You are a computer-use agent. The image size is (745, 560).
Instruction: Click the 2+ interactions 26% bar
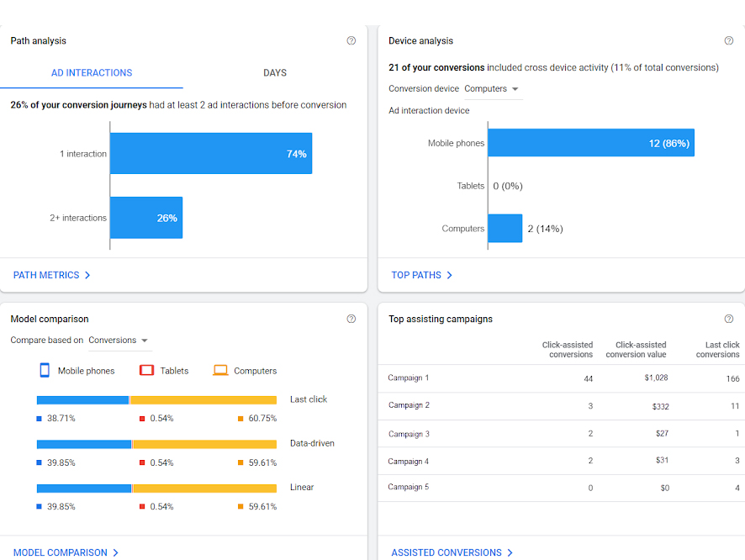146,218
